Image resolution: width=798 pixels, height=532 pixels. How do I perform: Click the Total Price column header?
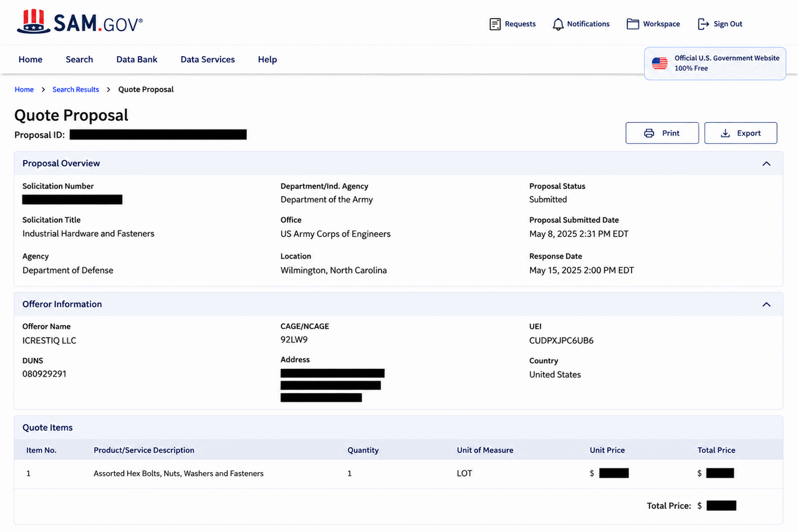(716, 450)
